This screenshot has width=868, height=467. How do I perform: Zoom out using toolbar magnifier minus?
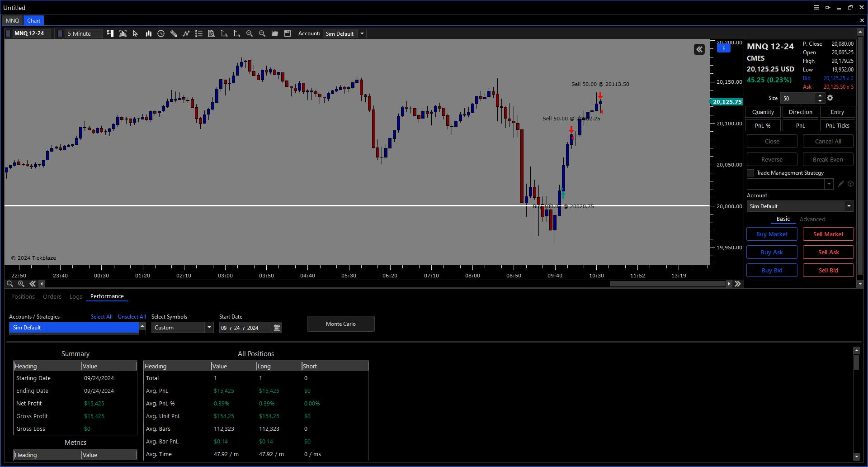[262, 33]
